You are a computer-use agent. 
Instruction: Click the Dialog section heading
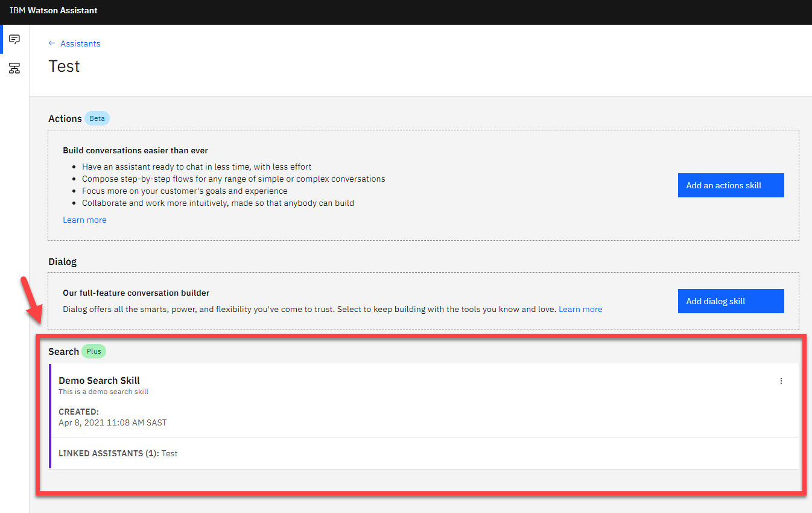pyautogui.click(x=62, y=261)
